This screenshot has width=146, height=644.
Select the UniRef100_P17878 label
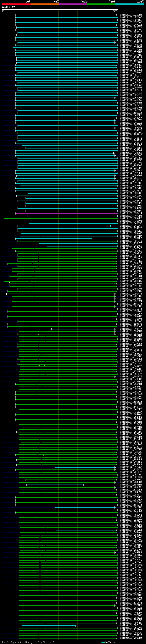131,191
